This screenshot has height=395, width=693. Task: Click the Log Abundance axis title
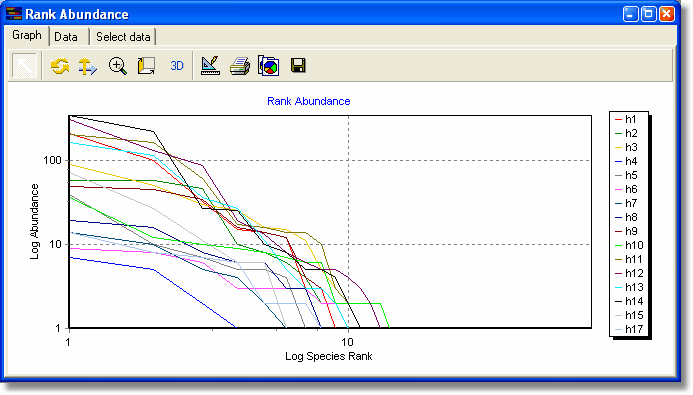[34, 222]
